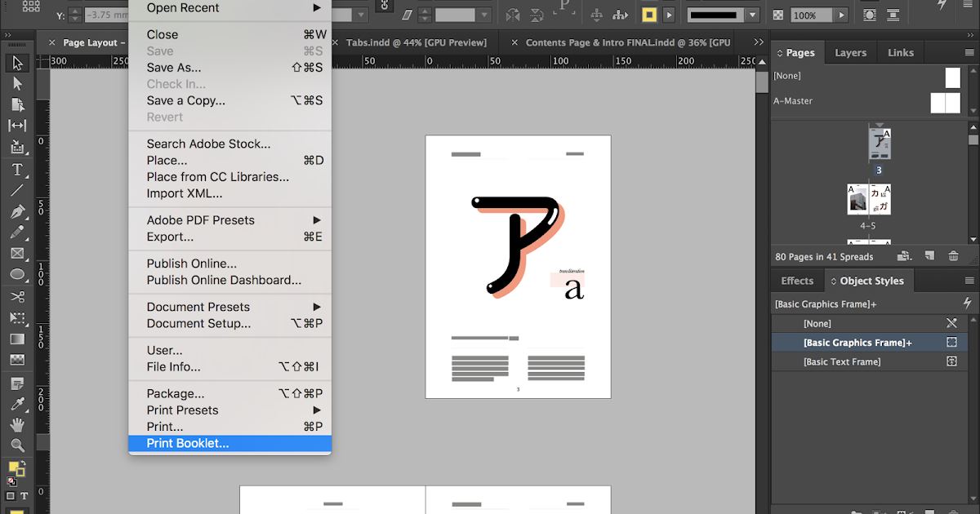Select the Type tool in the toolbar

(17, 169)
